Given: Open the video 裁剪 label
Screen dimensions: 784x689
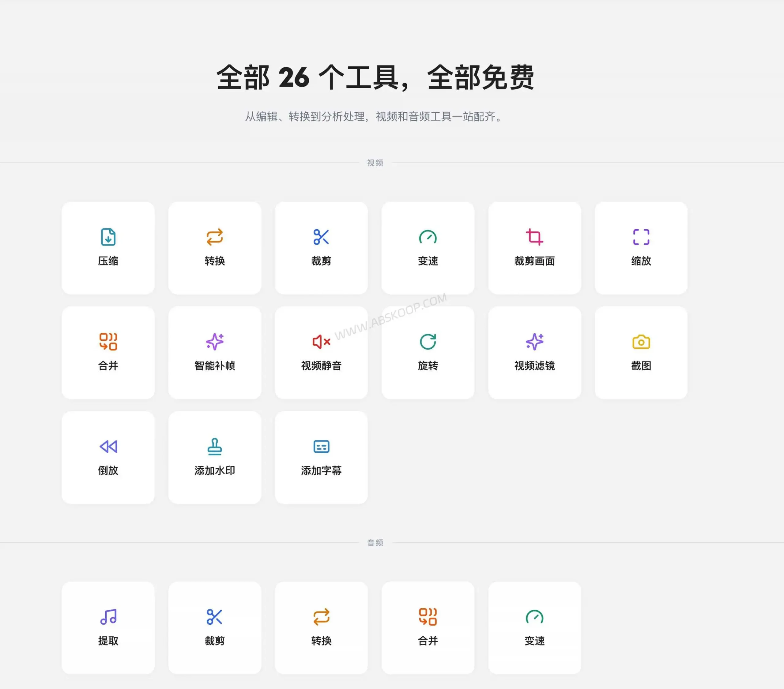Looking at the screenshot, I should (322, 261).
